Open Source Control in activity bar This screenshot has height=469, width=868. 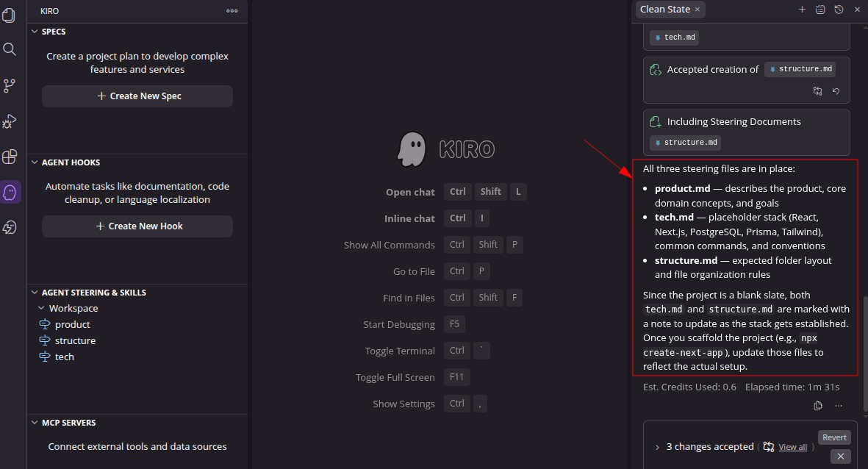pyautogui.click(x=10, y=85)
